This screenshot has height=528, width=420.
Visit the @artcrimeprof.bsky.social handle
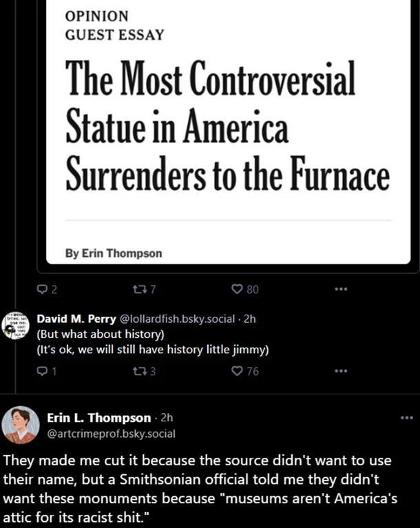pos(111,434)
